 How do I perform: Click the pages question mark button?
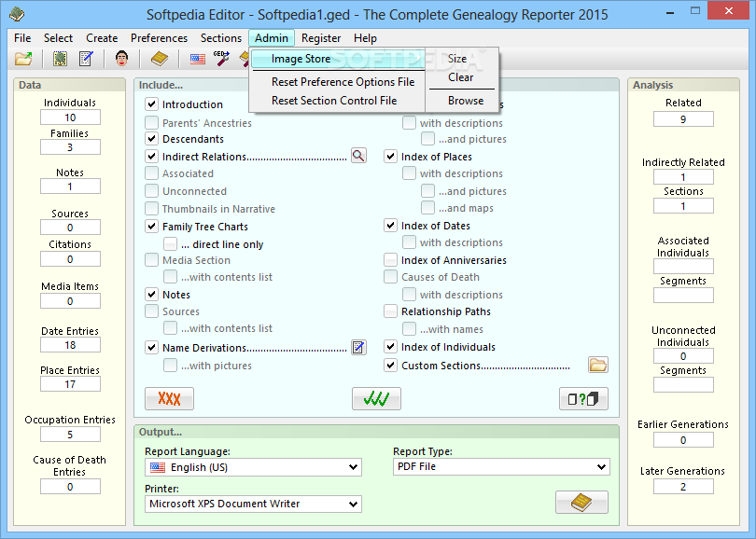point(583,399)
